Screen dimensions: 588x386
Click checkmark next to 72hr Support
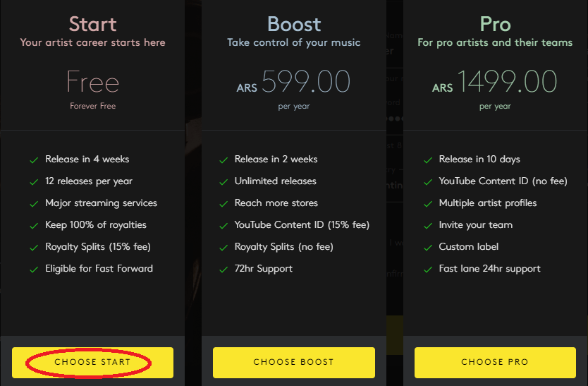[x=223, y=270]
